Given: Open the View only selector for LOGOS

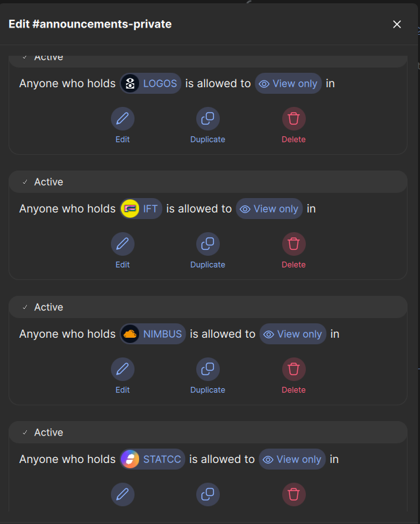Looking at the screenshot, I should [288, 84].
